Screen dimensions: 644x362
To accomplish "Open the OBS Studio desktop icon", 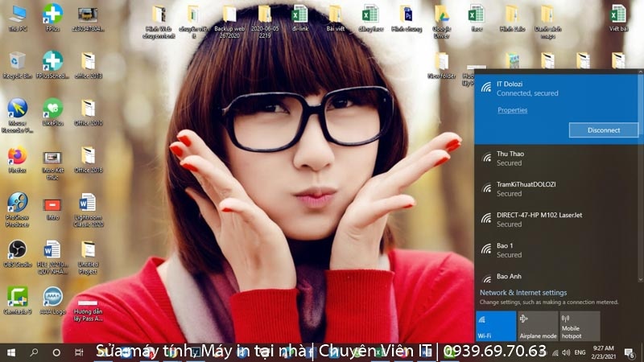I will pyautogui.click(x=17, y=251).
